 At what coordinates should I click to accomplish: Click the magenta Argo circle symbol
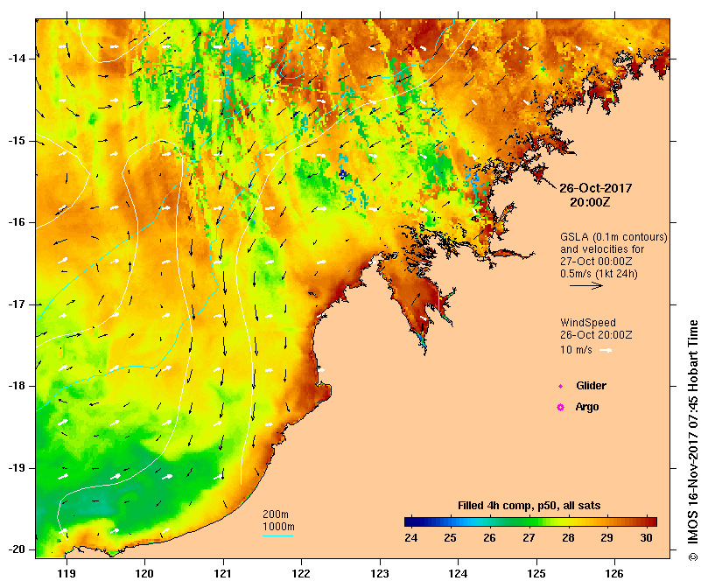(560, 408)
